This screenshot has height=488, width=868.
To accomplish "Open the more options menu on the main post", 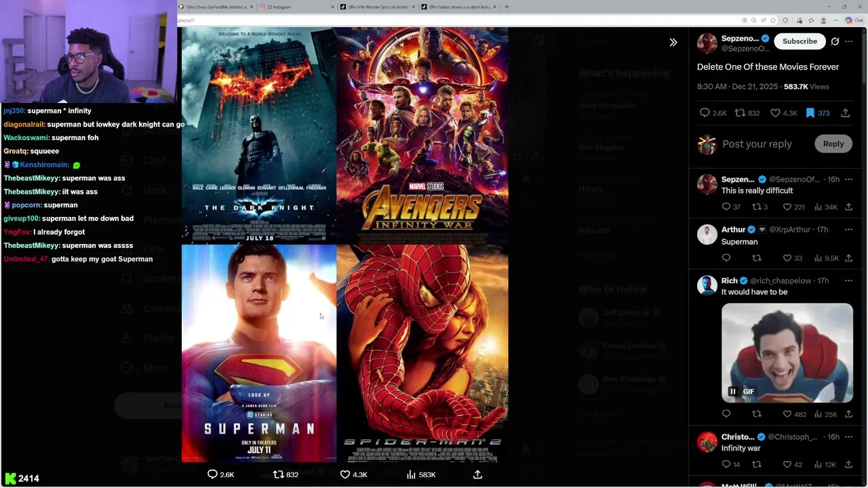I will 849,41.
